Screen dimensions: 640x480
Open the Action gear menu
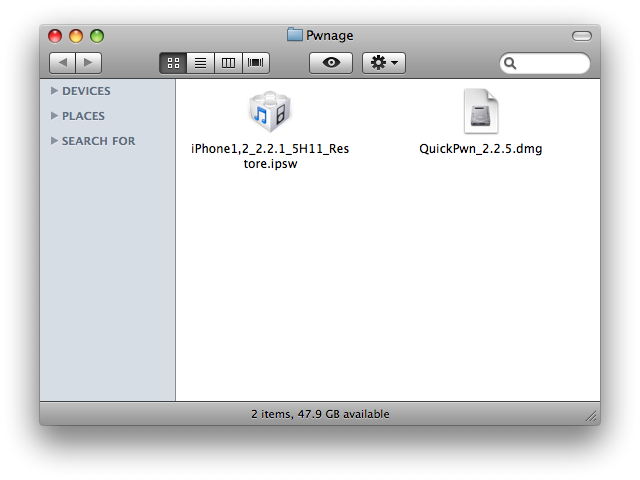point(384,63)
